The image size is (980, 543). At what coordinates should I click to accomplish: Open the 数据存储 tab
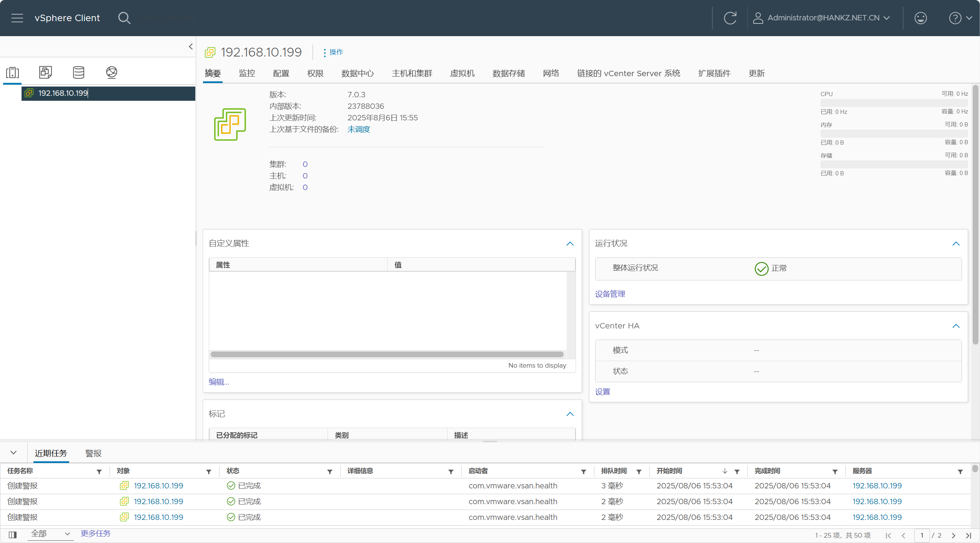pyautogui.click(x=509, y=73)
